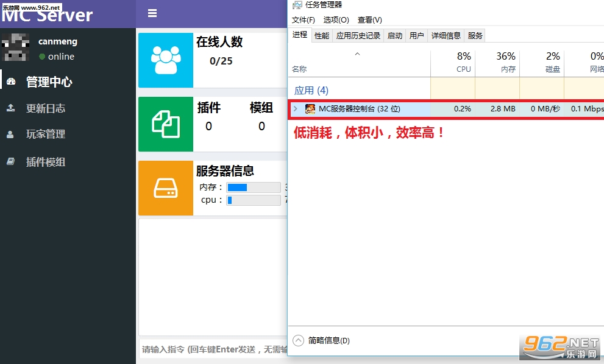The width and height of the screenshot is (604, 364).
Task: Click the person icon beside 玩家管理
Action: [x=10, y=135]
